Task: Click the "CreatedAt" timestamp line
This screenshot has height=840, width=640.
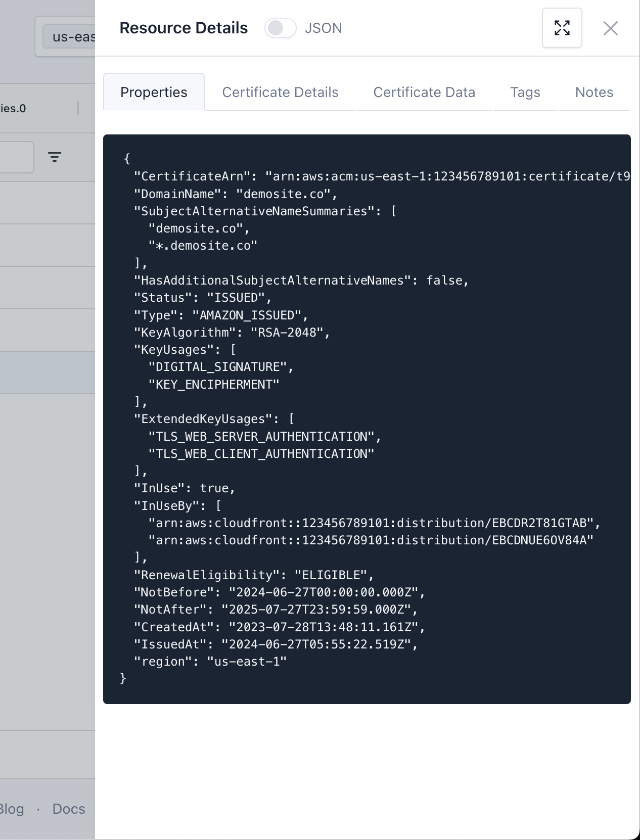Action: pyautogui.click(x=279, y=627)
